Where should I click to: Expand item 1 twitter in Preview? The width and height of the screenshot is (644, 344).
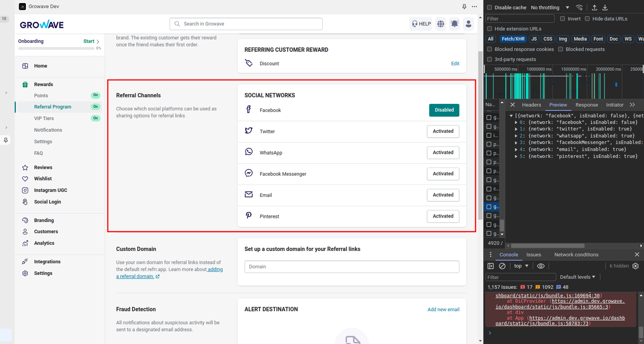coord(517,129)
